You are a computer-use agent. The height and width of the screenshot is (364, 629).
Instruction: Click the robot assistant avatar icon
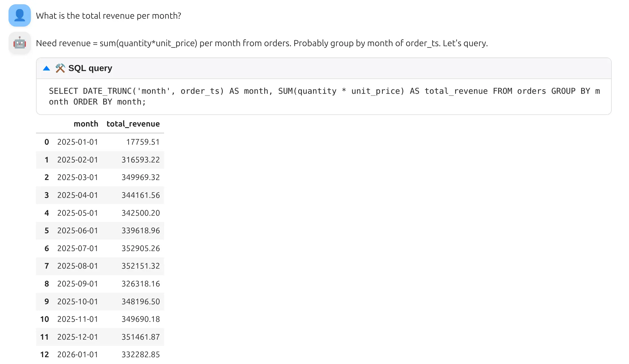point(20,43)
